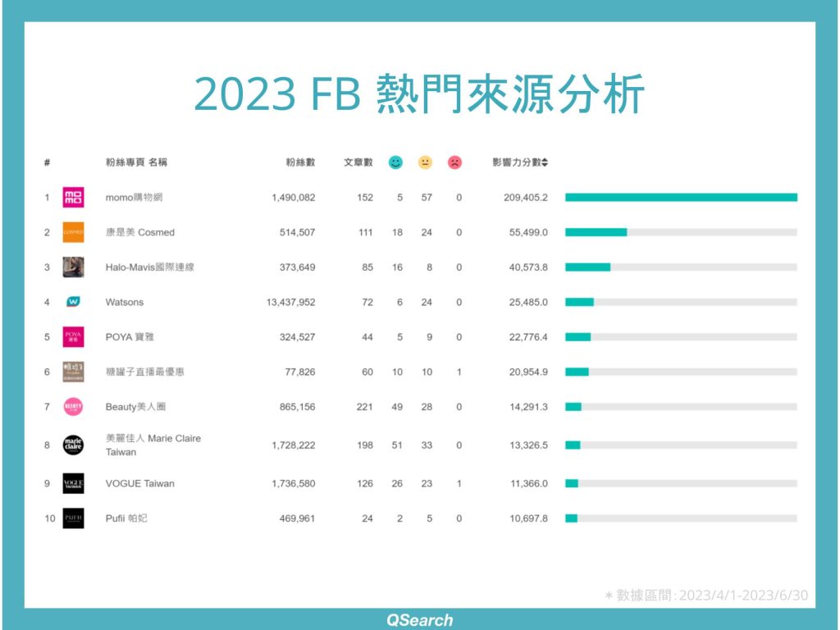Select the influence score 13,326.5
The image size is (840, 630).
[528, 445]
